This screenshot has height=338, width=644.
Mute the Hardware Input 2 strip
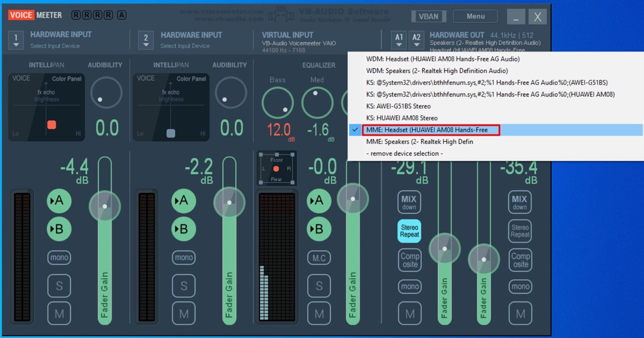click(184, 314)
